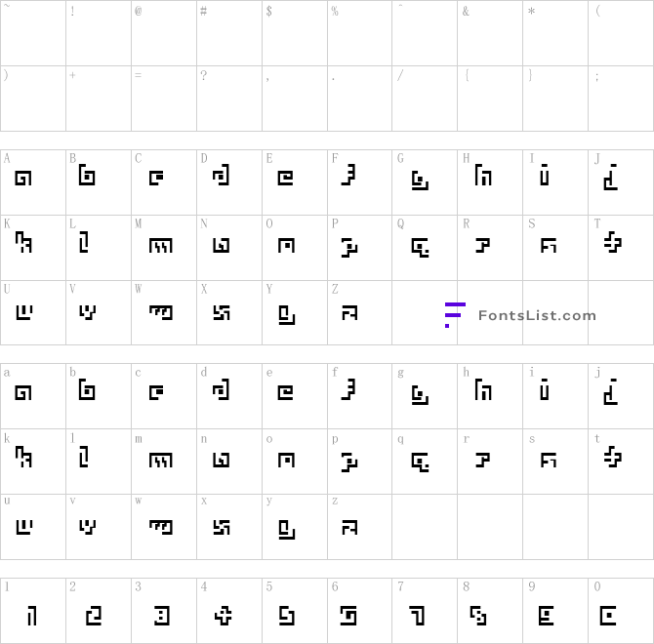654x644 pixels.
Task: Click the empty question mark cell
Action: (x=229, y=99)
